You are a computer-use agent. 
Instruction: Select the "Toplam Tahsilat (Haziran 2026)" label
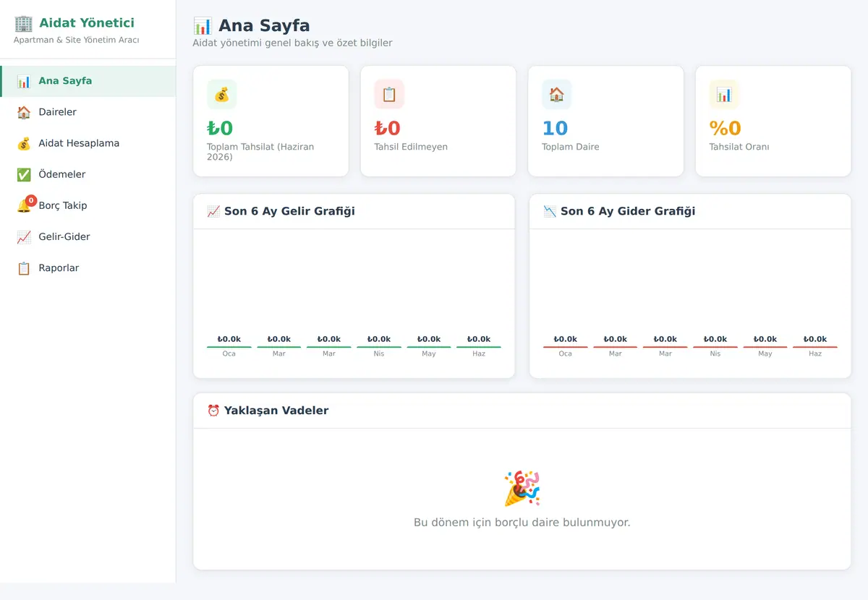pyautogui.click(x=260, y=152)
